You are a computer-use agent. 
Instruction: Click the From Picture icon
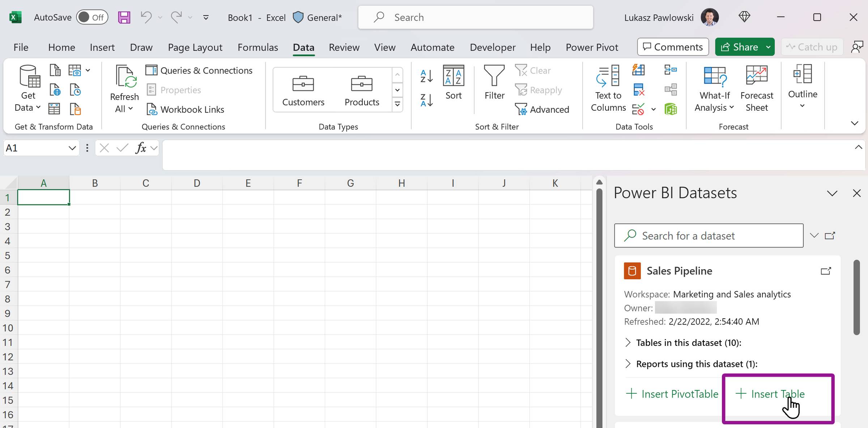(75, 70)
